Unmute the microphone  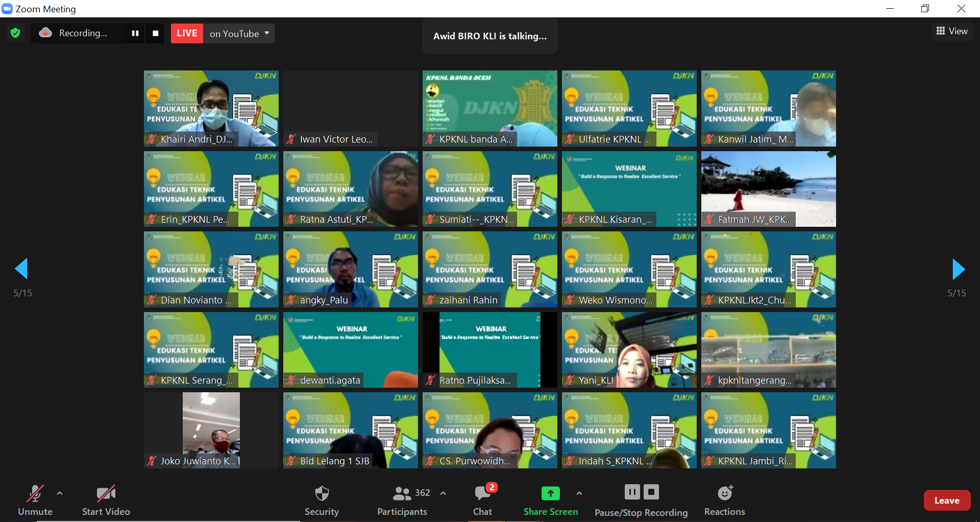click(x=35, y=500)
